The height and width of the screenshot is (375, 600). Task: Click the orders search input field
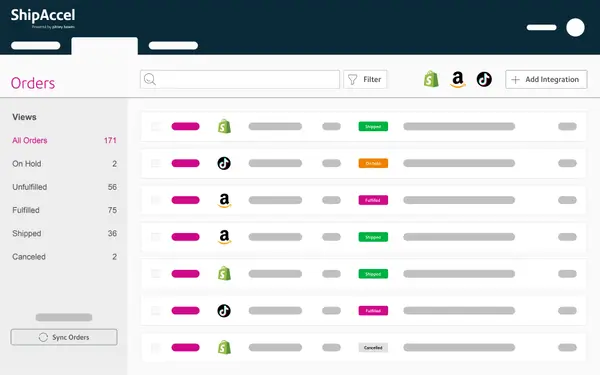pyautogui.click(x=240, y=79)
